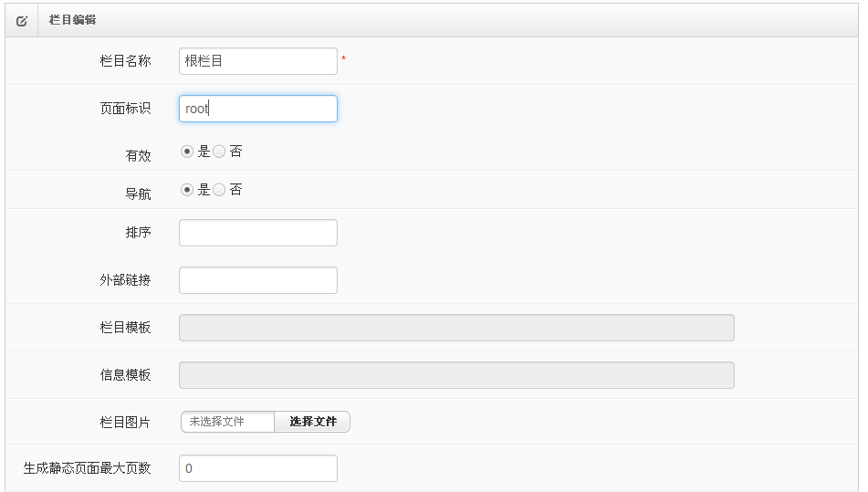Screen dimensions: 868x492
Task: Click the red required asterisk
Action: 344,58
